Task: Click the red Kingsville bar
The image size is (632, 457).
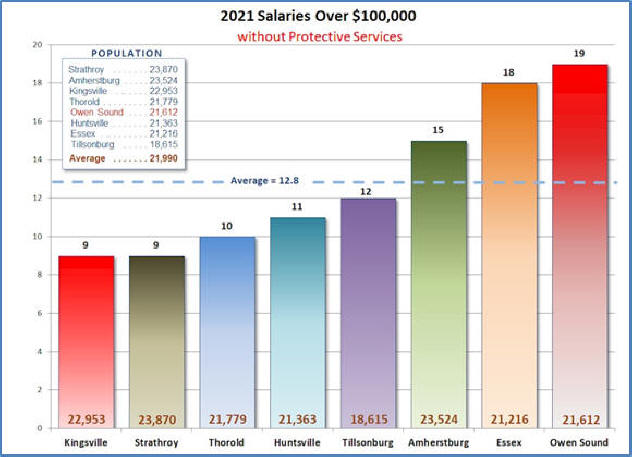Action: pyautogui.click(x=86, y=340)
